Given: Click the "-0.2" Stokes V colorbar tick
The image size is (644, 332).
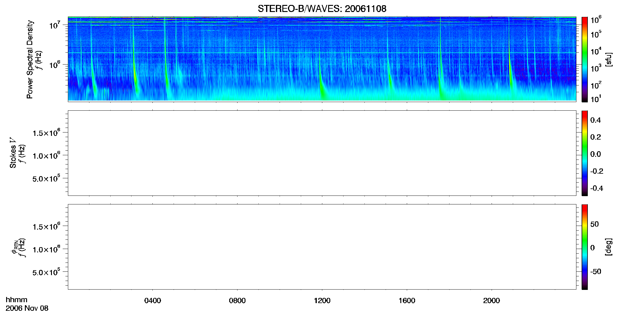Looking at the screenshot, I should [x=597, y=171].
